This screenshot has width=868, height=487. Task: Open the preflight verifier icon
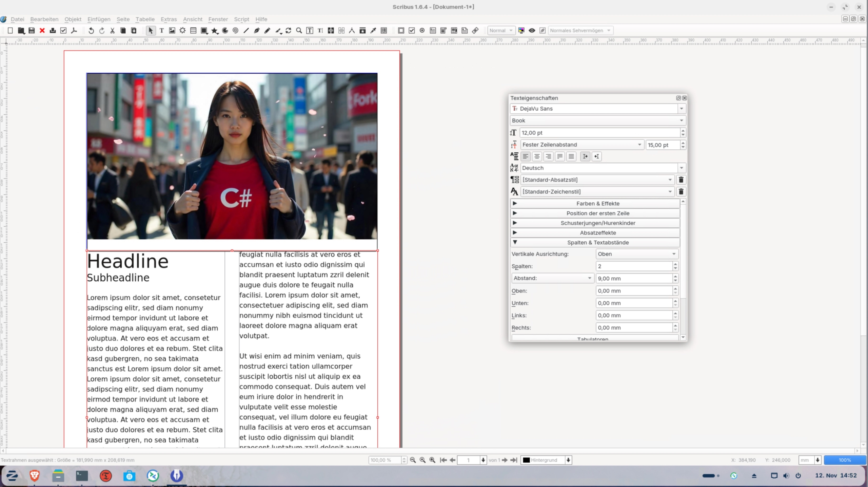[63, 31]
